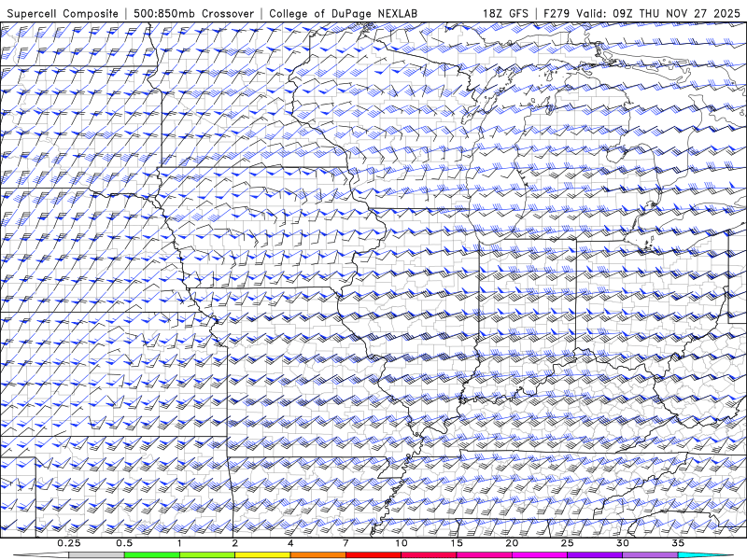The image size is (747, 560).
Task: Click the '10' scale label
Action: pos(402,543)
